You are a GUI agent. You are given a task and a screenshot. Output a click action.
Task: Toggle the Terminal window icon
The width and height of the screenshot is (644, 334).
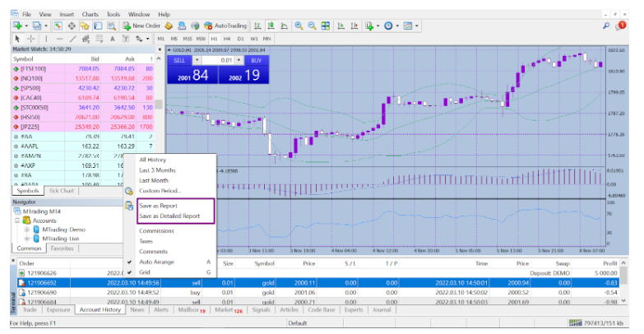click(98, 26)
